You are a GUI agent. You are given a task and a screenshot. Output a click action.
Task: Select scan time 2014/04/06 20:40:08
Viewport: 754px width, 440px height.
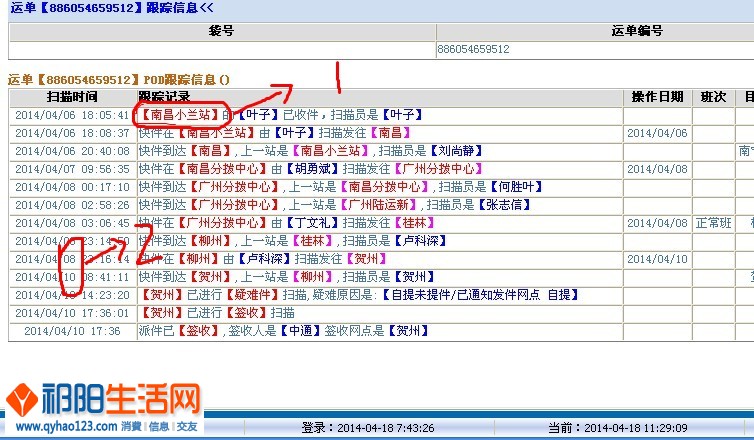[72, 151]
